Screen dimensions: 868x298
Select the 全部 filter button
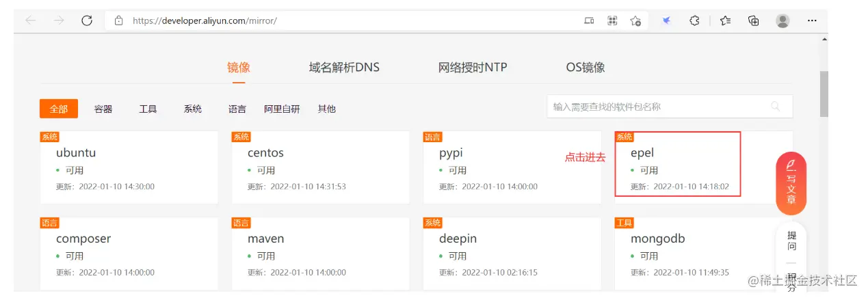click(x=59, y=109)
